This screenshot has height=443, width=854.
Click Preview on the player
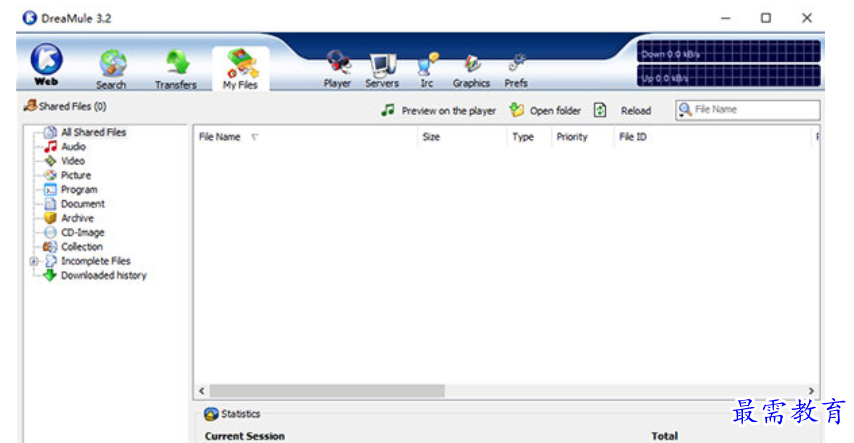[x=439, y=111]
